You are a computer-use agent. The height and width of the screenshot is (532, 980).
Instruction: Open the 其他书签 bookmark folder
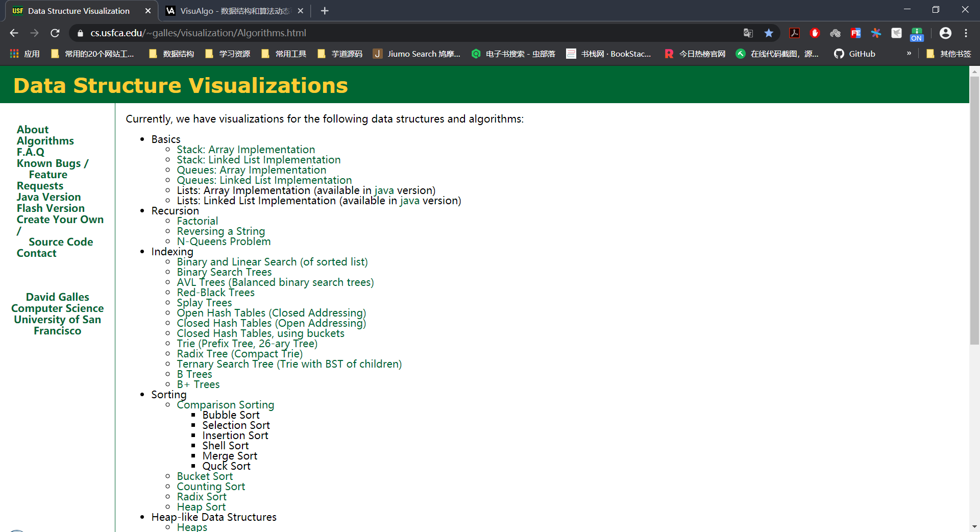(949, 54)
